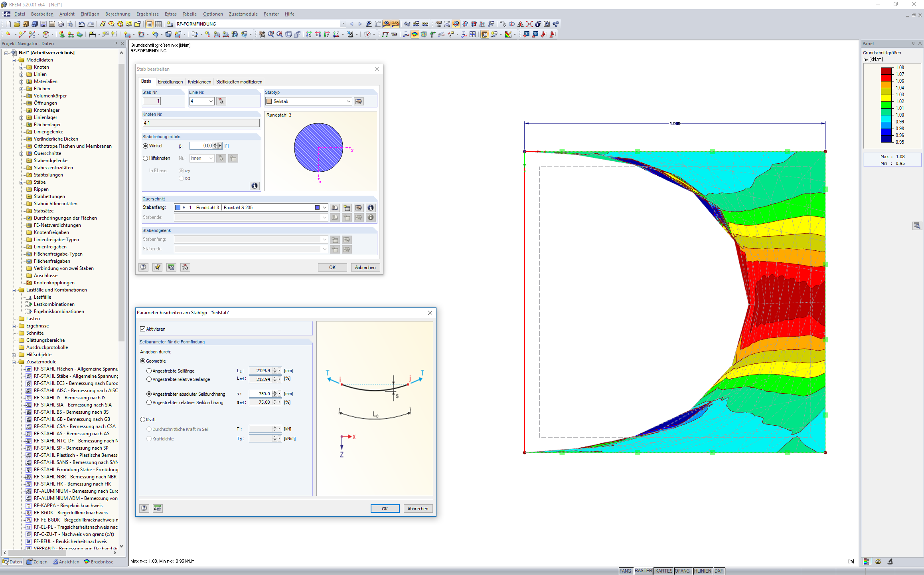The width and height of the screenshot is (924, 575).
Task: Click edit Stabtyp parameters icon
Action: (359, 101)
